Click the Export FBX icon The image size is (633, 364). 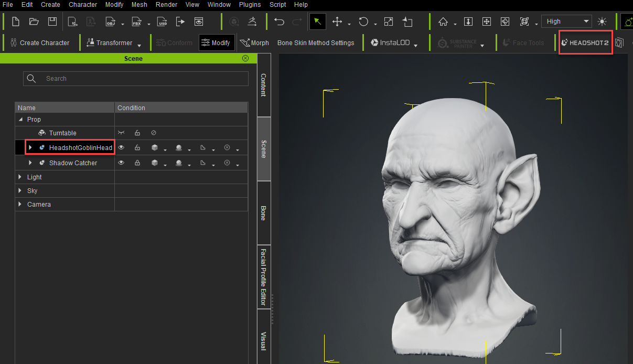[137, 22]
